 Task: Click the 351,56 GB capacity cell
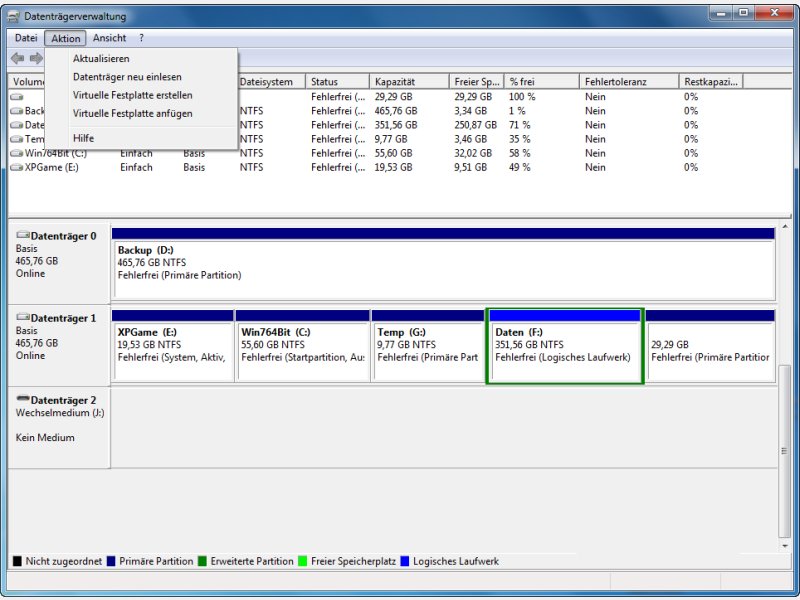(396, 125)
